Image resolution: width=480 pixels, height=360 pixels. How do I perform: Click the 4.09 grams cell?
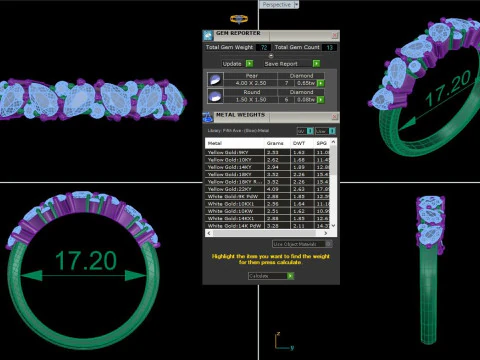277,189
